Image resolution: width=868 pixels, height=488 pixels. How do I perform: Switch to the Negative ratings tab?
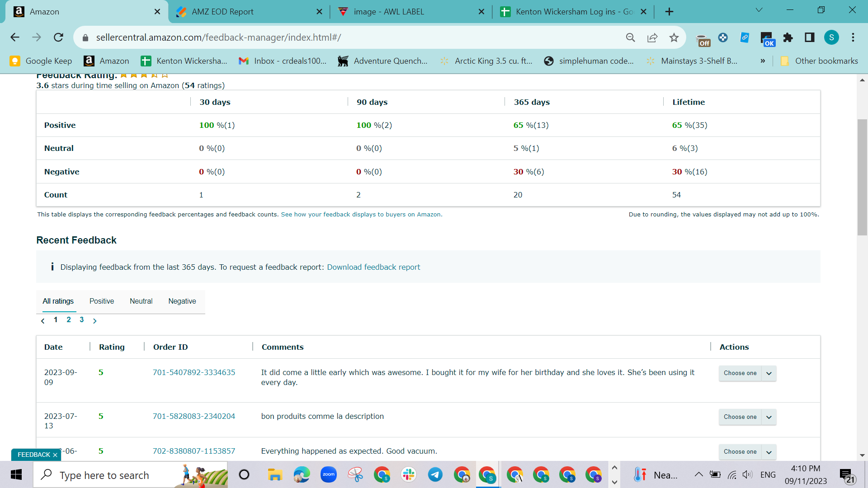tap(182, 301)
